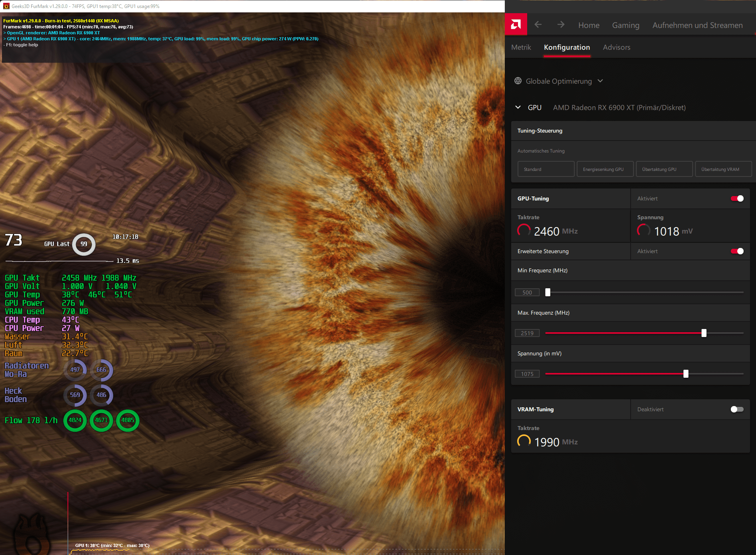Click the 'Flow 178 l/h' overlay text
756x555 pixels.
tap(31, 420)
